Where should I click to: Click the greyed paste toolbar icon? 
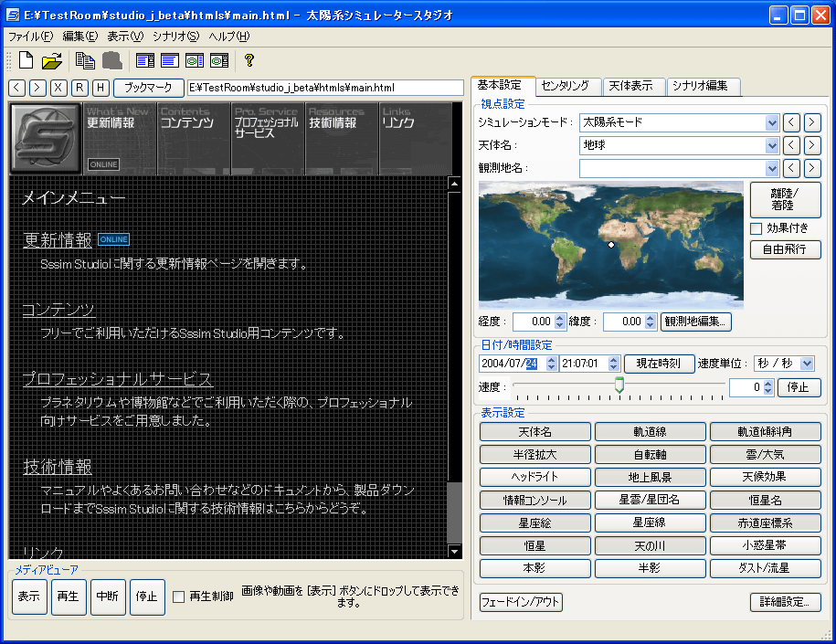coord(112,60)
